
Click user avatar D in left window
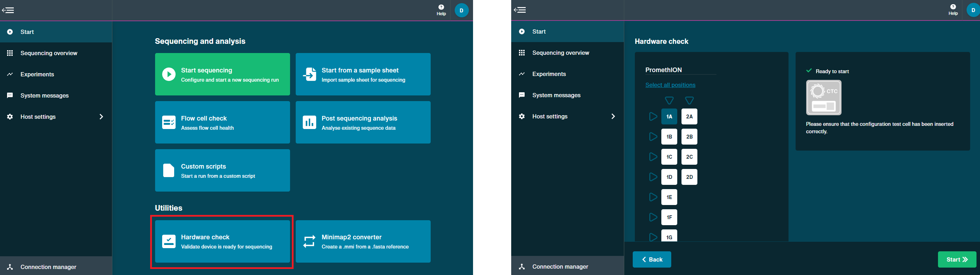[461, 10]
